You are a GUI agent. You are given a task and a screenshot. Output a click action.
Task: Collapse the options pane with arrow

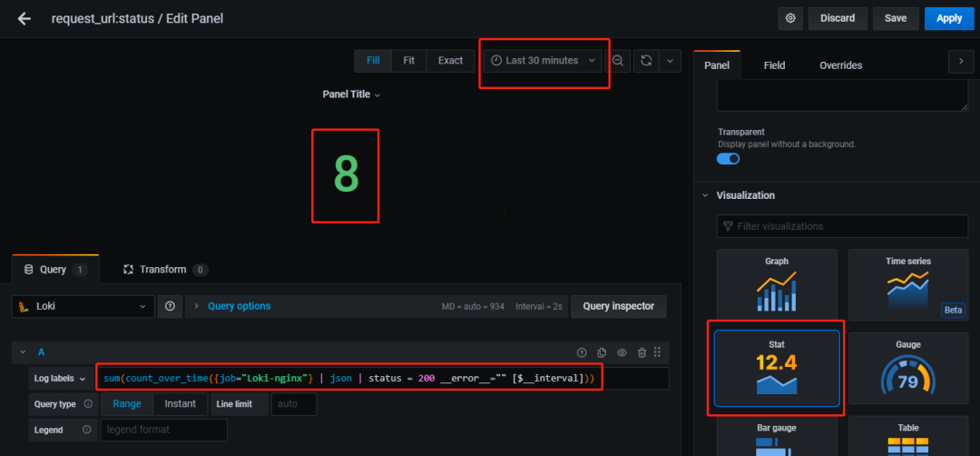coord(961,61)
